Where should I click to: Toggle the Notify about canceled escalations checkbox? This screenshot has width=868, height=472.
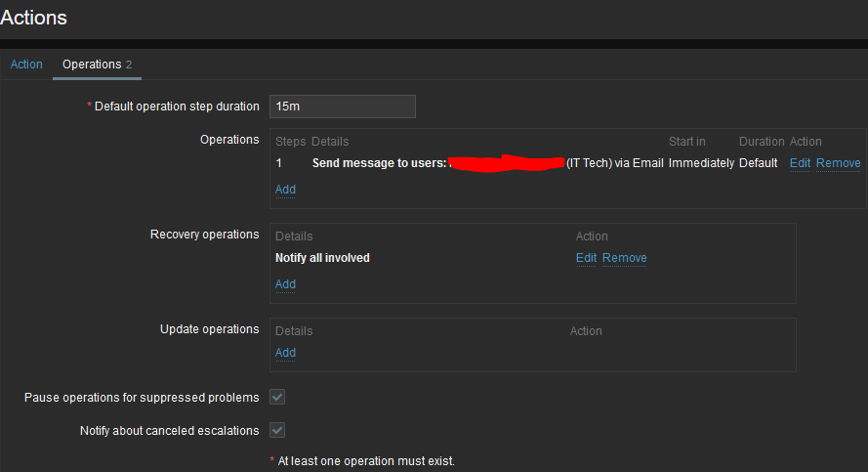[x=277, y=430]
